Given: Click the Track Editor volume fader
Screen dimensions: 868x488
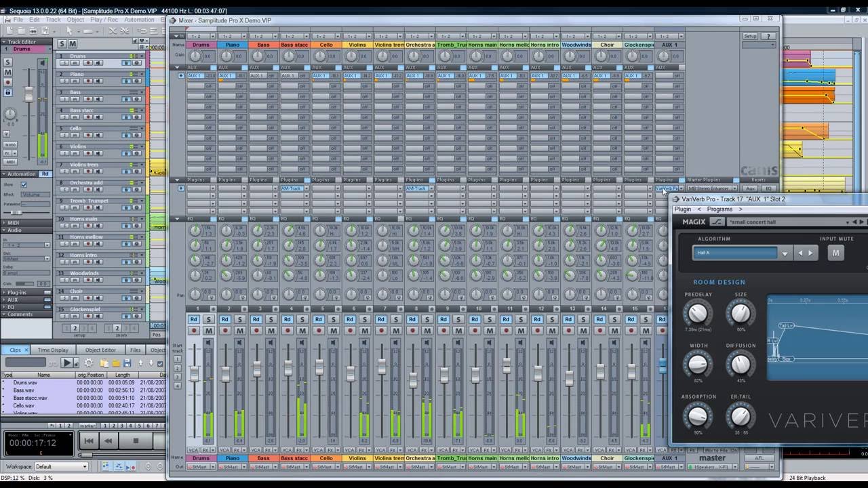Looking at the screenshot, I should coord(28,96).
